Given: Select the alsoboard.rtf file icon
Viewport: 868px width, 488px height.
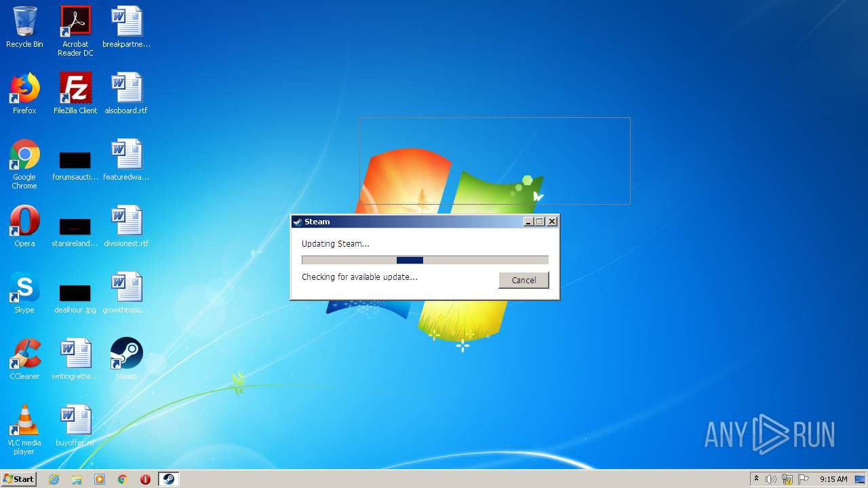Looking at the screenshot, I should pyautogui.click(x=127, y=94).
